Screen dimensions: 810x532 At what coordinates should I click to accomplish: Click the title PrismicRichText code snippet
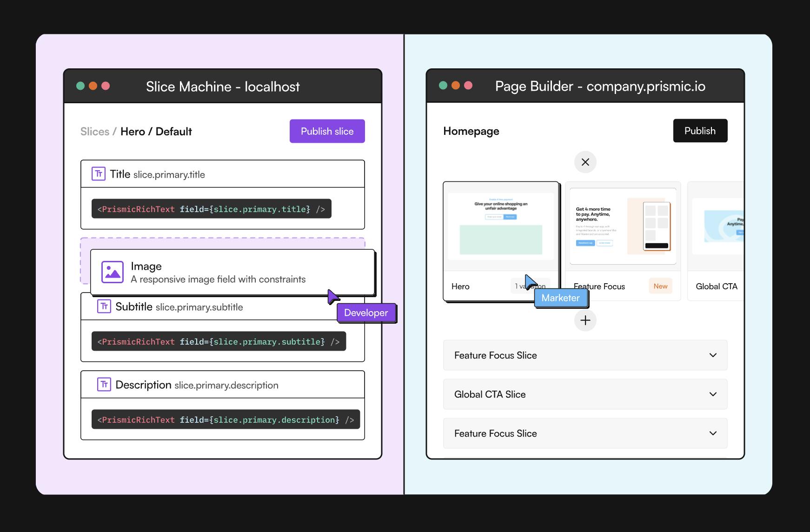click(x=212, y=209)
